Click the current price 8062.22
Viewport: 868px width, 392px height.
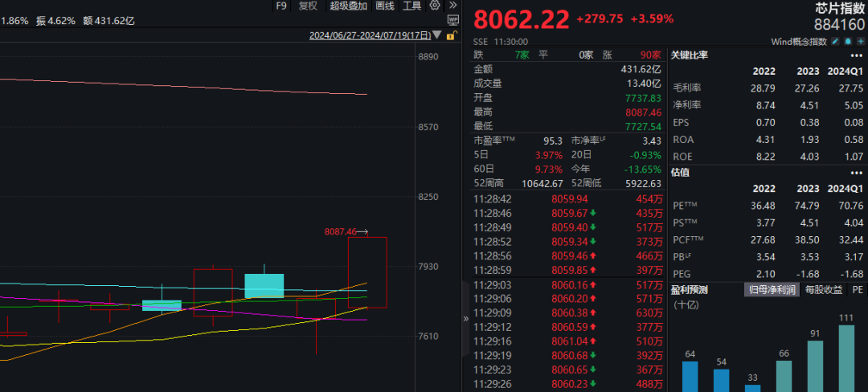point(522,19)
